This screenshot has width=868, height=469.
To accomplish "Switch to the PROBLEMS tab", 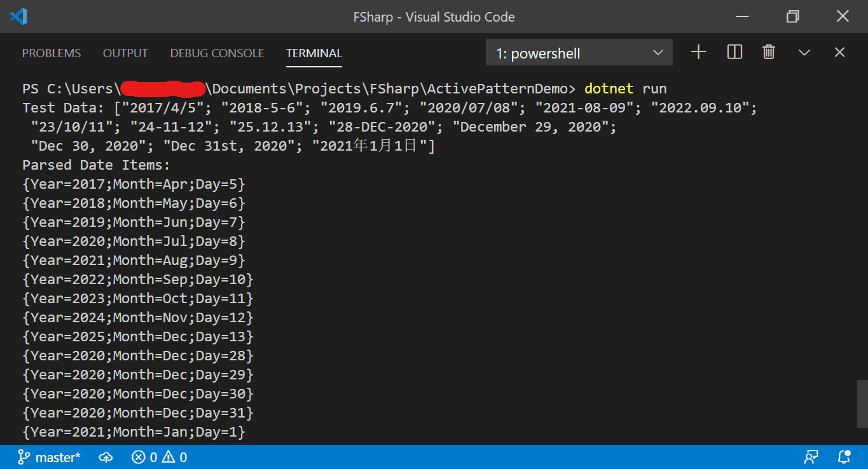I will point(52,53).
